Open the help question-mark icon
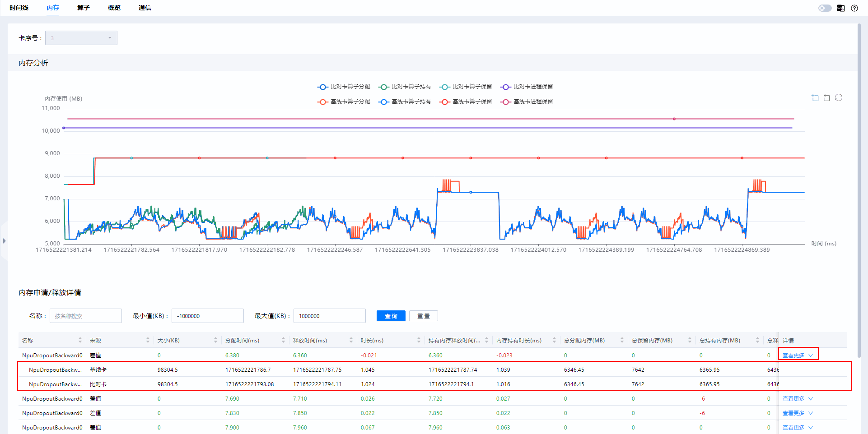 (x=854, y=8)
